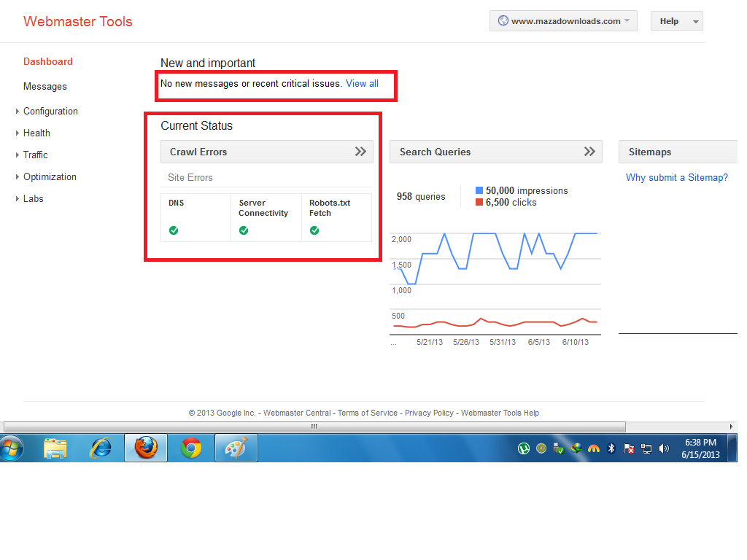The image size is (747, 560).
Task: Click the red clicks legend swatch
Action: [x=479, y=203]
